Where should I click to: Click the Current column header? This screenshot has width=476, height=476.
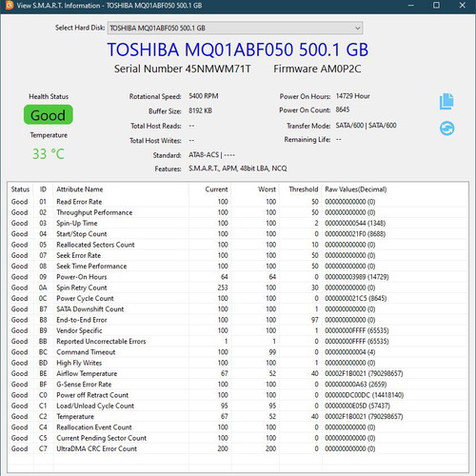tap(210, 189)
